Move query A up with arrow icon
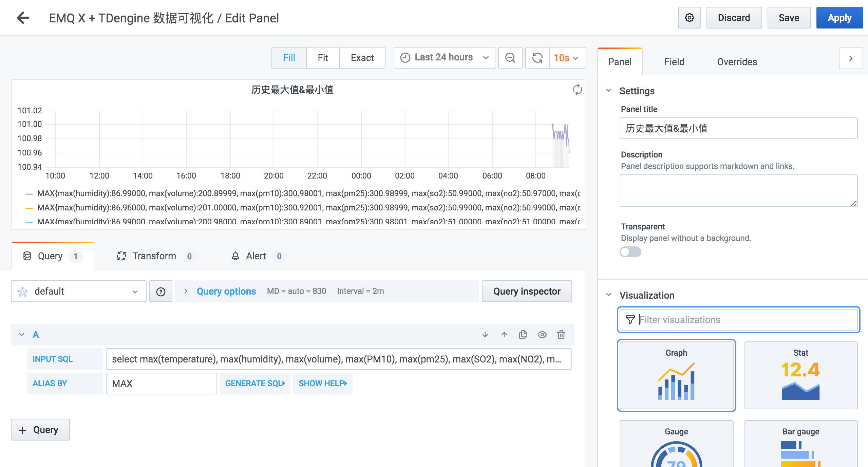This screenshot has height=467, width=868. 504,335
